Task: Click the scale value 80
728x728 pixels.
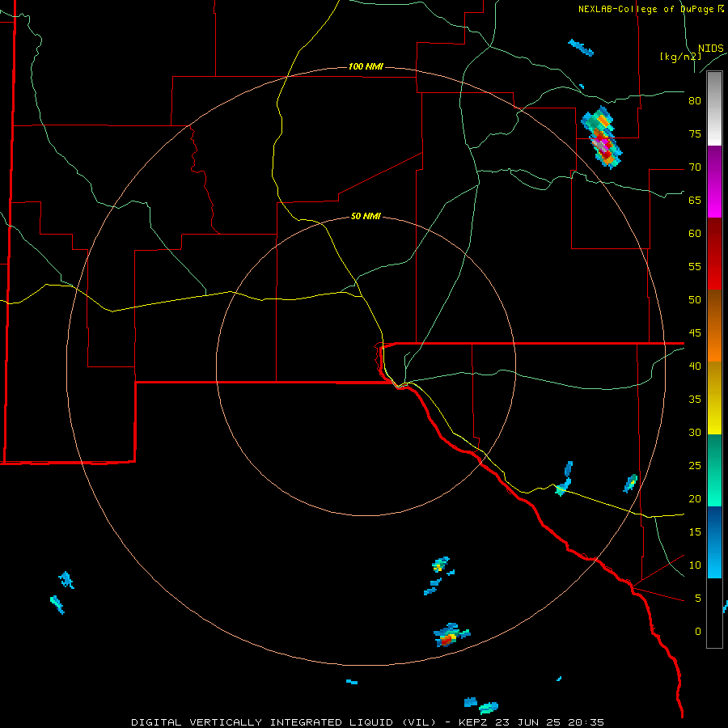Action: (695, 101)
